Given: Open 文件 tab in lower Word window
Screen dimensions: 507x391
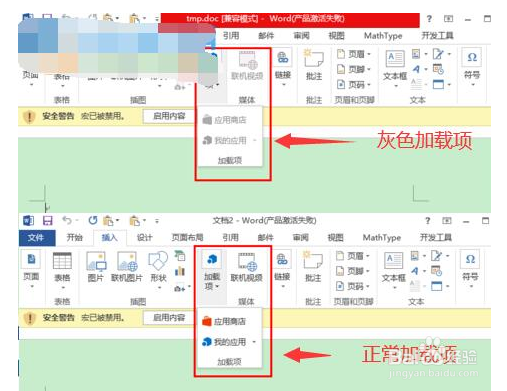Looking at the screenshot, I should [x=37, y=238].
